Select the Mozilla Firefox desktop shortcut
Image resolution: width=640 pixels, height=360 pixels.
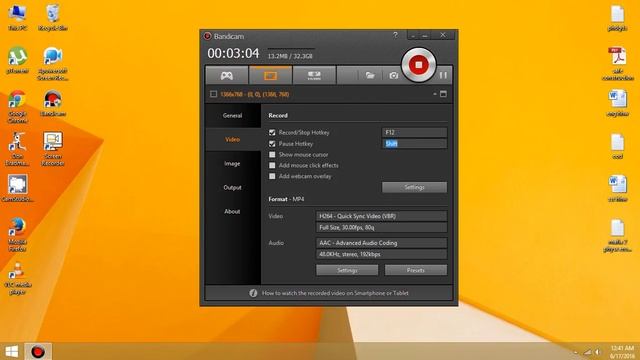point(18,235)
